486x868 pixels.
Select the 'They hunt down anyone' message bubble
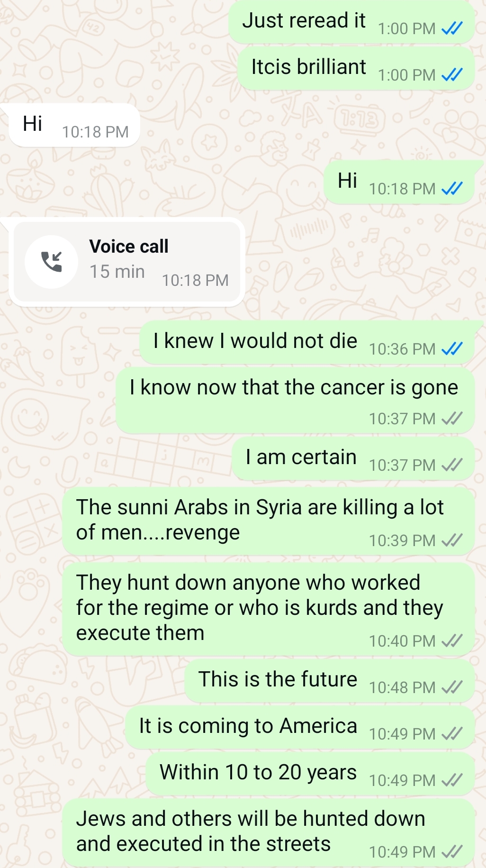269,609
